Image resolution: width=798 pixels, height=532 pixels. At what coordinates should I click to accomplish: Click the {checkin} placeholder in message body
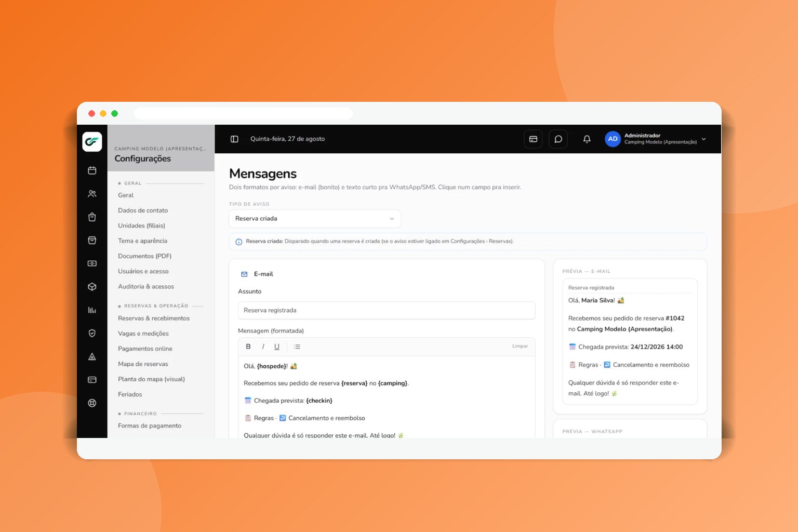(320, 401)
